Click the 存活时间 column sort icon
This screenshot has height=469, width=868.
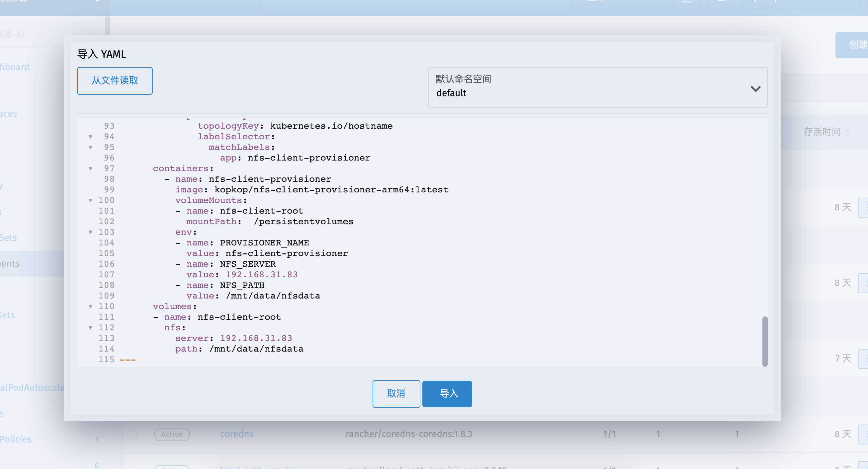coord(848,133)
